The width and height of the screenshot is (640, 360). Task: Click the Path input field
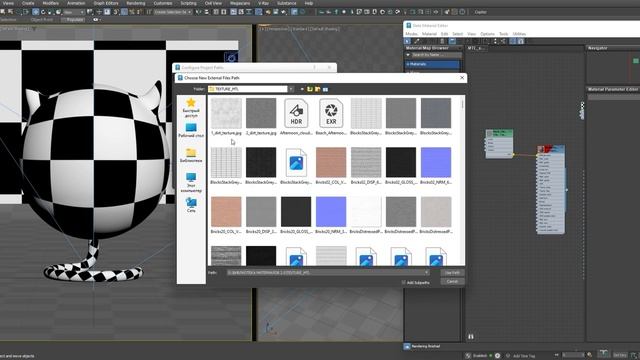pyautogui.click(x=328, y=272)
